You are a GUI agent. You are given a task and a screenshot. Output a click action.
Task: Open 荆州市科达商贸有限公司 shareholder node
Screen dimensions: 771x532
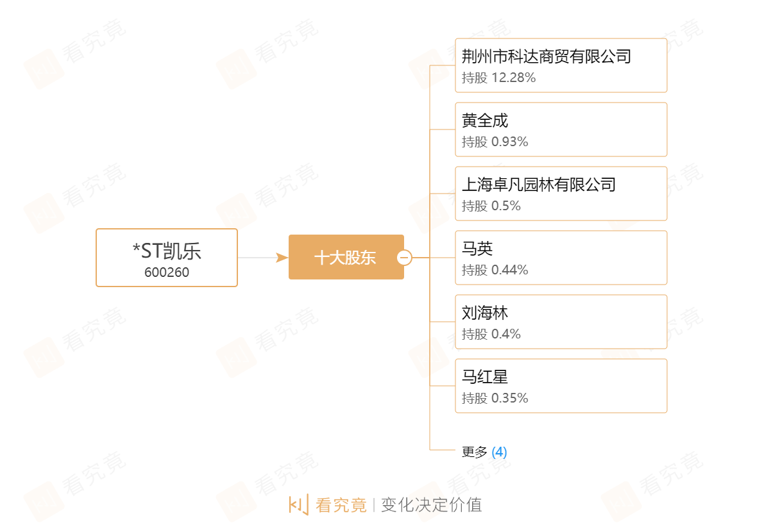tap(561, 65)
